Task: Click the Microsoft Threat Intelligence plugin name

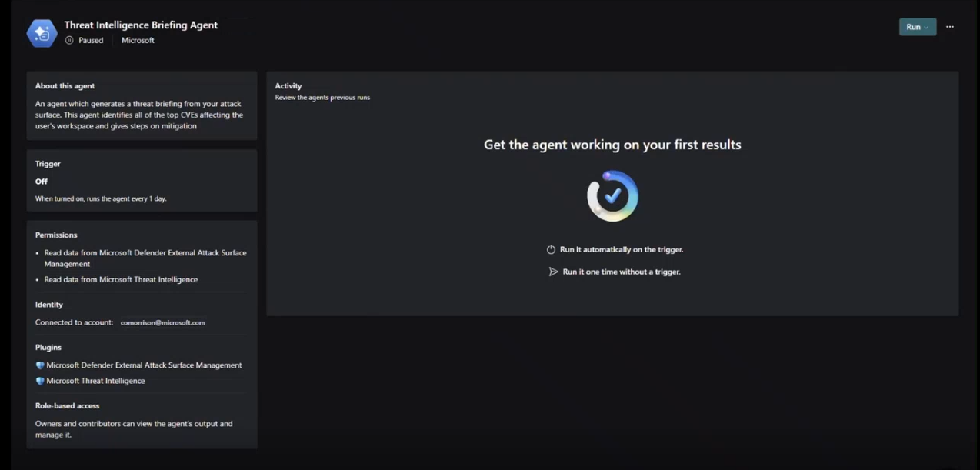Action: click(95, 381)
